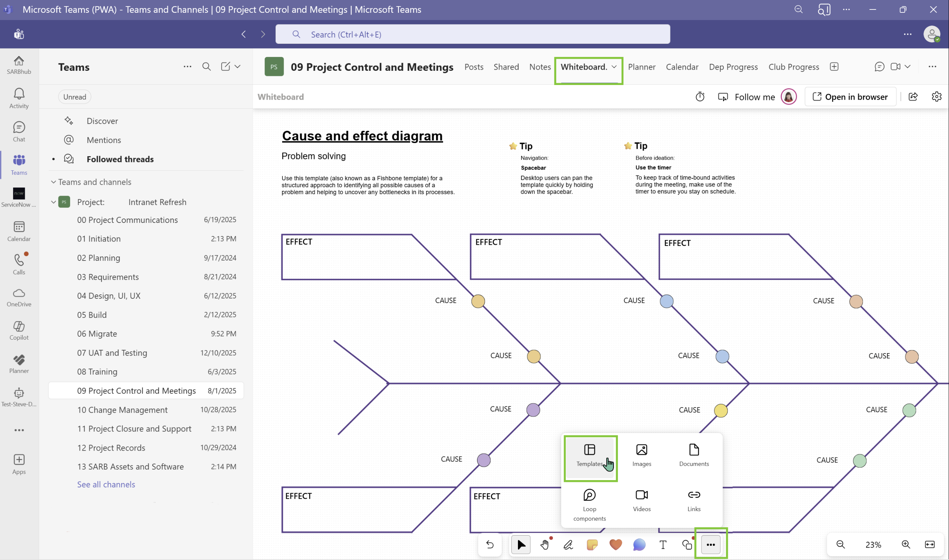Screen dimensions: 949x560
Task: Select the pen inking tool
Action: coord(568,545)
